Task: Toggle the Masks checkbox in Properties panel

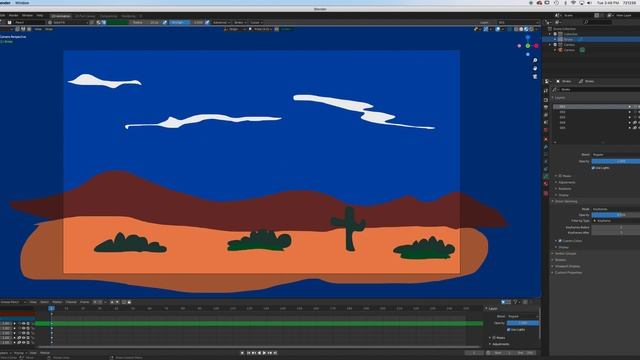Action: pyautogui.click(x=560, y=176)
